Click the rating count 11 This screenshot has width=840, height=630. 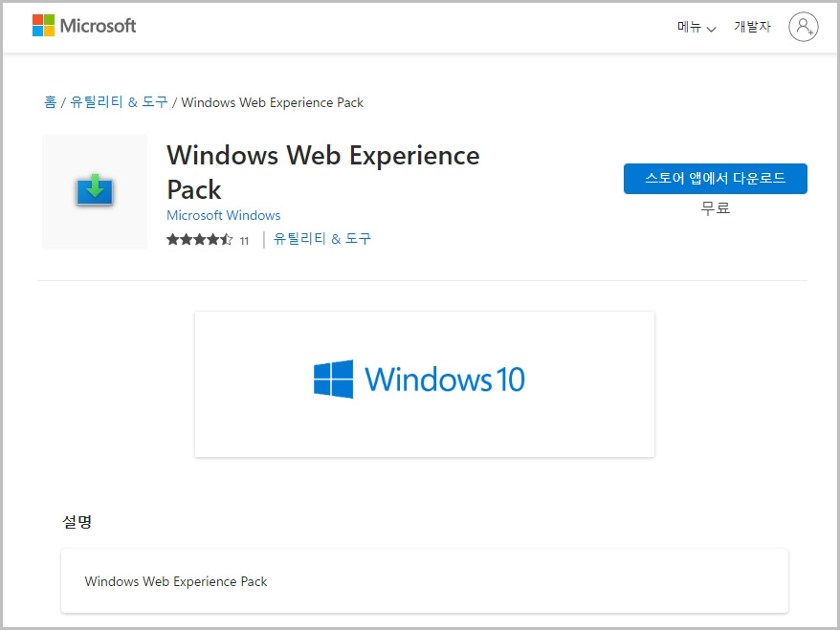coord(244,241)
